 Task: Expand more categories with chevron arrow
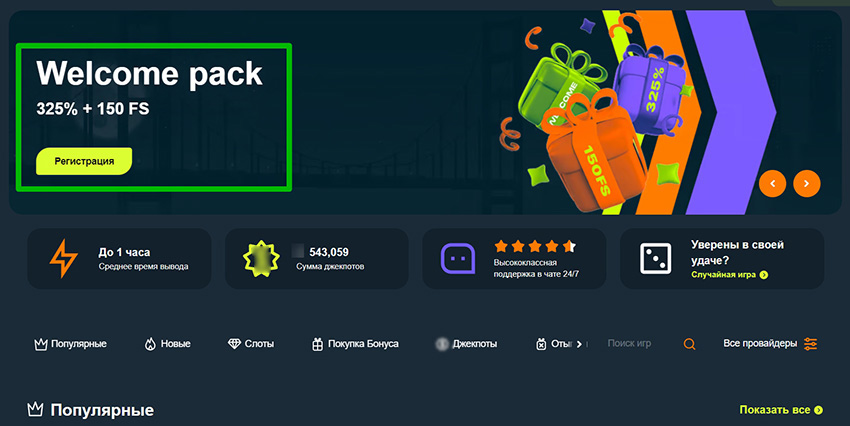[579, 344]
